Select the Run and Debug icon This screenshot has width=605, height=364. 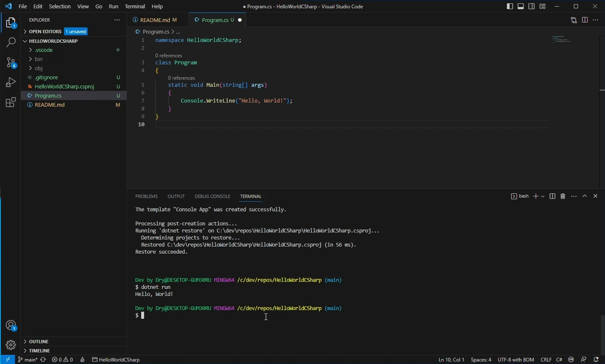click(10, 82)
